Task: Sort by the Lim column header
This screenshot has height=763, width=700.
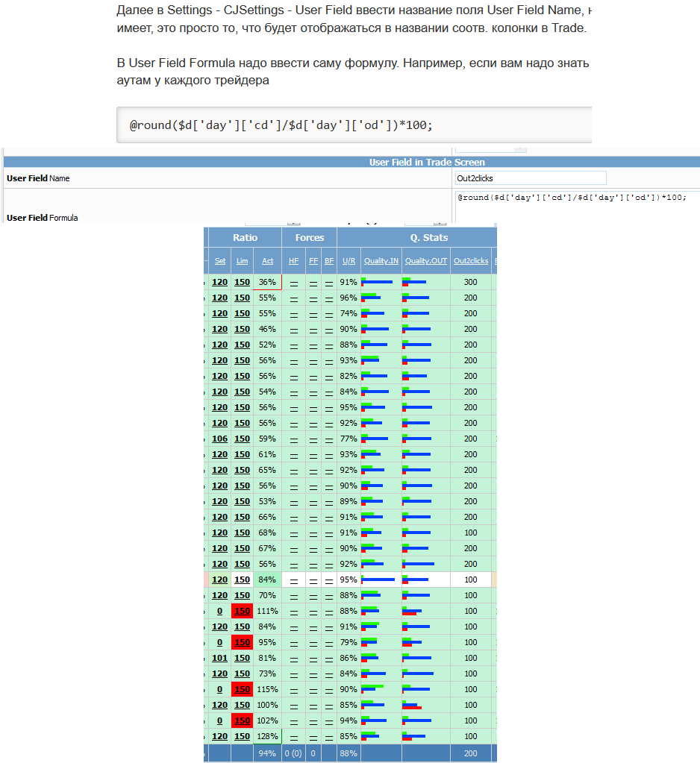Action: coord(242,261)
